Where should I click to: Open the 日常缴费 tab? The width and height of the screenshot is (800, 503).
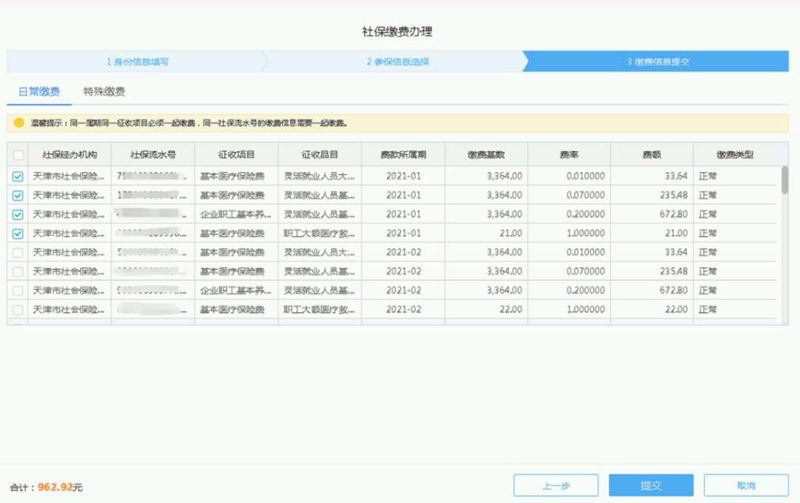pos(39,92)
